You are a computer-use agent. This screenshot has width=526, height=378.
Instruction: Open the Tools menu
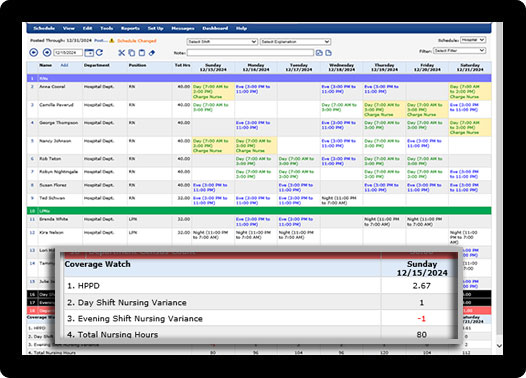click(x=106, y=28)
